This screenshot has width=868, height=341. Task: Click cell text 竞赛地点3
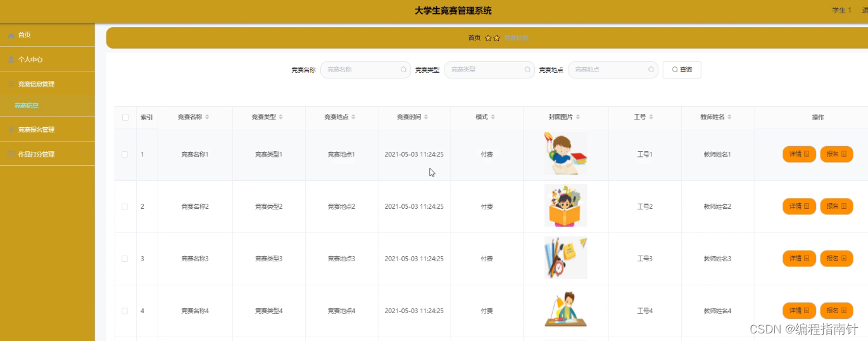(x=341, y=259)
